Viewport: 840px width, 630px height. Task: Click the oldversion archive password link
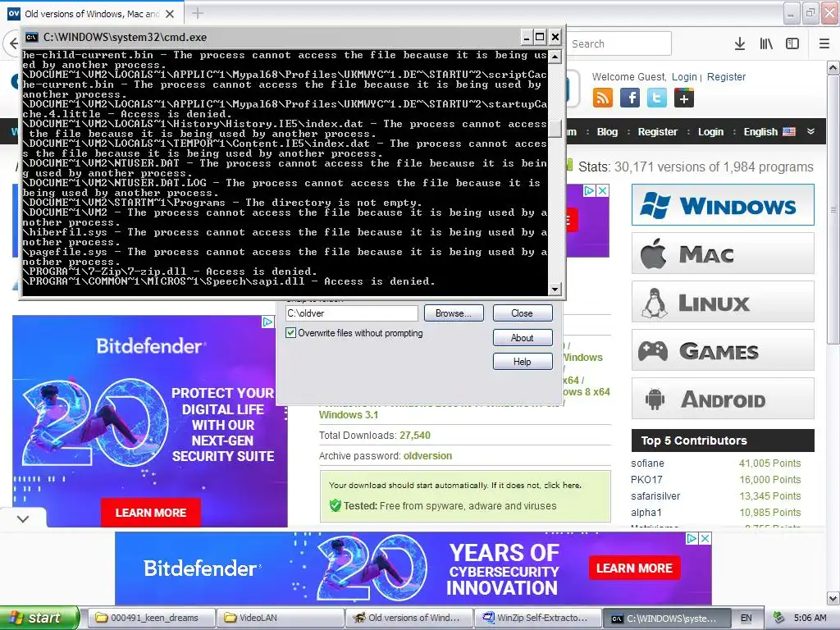(427, 456)
